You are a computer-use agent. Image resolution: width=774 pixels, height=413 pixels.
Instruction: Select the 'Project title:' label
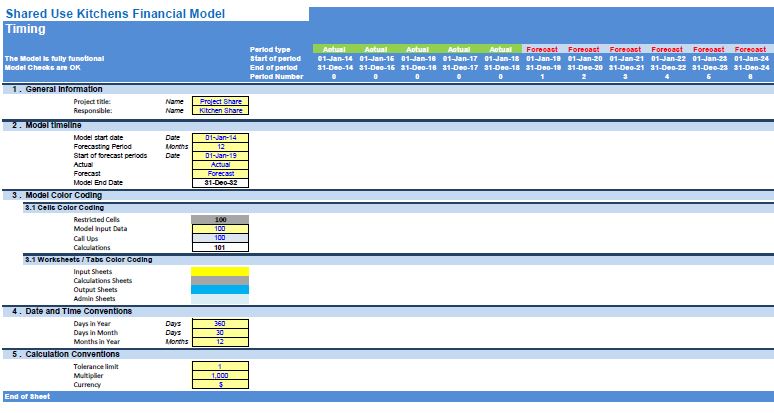92,102
